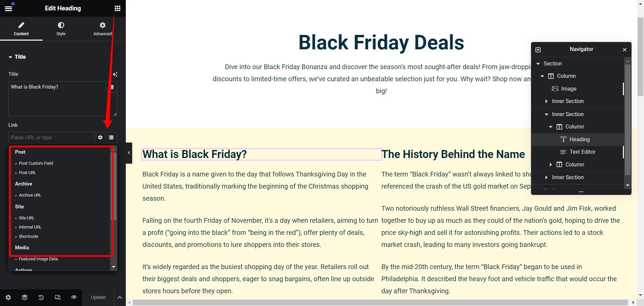The height and width of the screenshot is (306, 644).
Task: Click the AI write icon beside Title
Action: point(115,74)
